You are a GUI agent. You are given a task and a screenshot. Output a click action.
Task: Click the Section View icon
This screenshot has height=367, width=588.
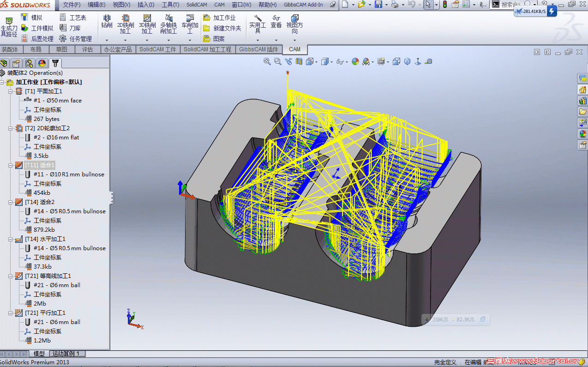[x=299, y=61]
